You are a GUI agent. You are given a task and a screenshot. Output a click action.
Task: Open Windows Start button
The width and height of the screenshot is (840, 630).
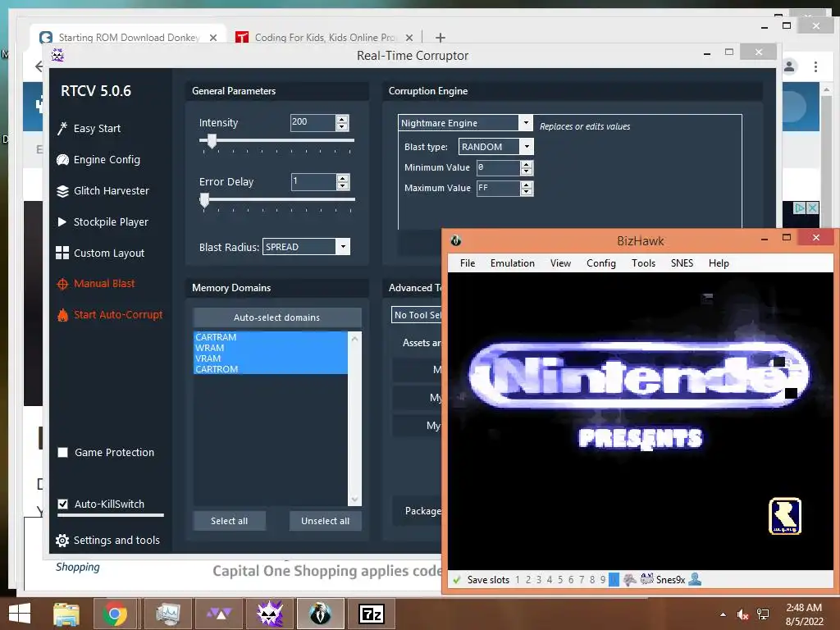(20, 614)
